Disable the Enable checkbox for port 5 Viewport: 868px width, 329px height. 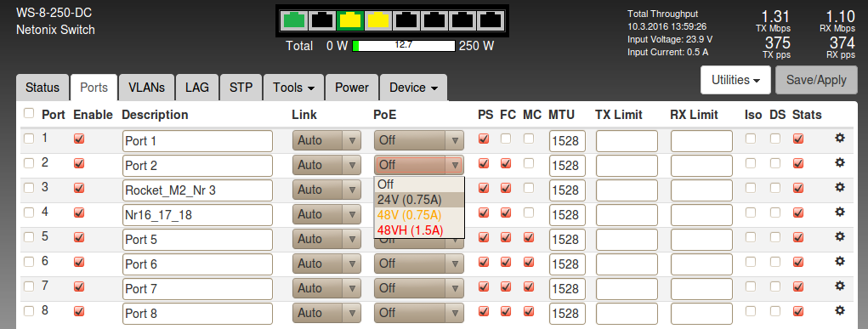coord(79,237)
